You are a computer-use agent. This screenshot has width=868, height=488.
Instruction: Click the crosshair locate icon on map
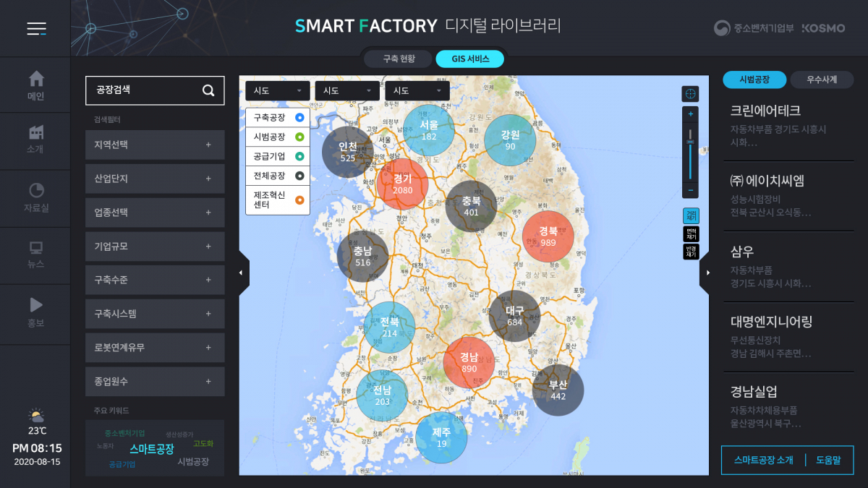click(690, 93)
